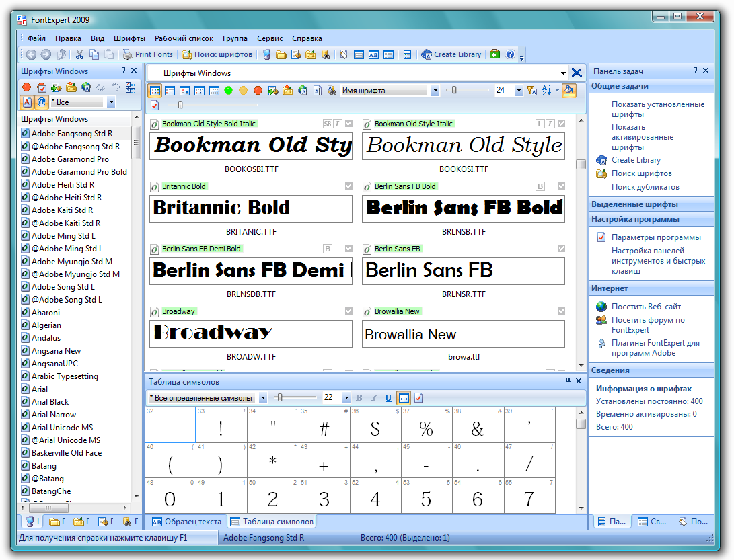Expand the Выделенные шрифты section header
Image resolution: width=734 pixels, height=560 pixels.
651,204
